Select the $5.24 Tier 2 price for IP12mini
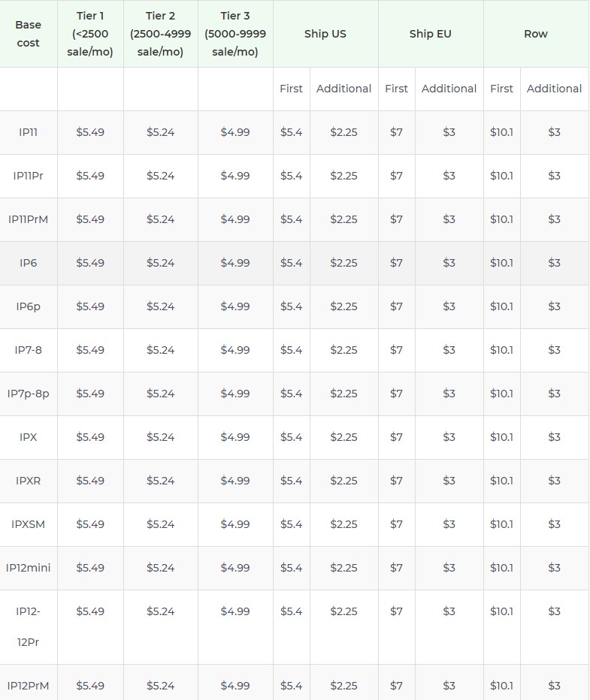 160,568
